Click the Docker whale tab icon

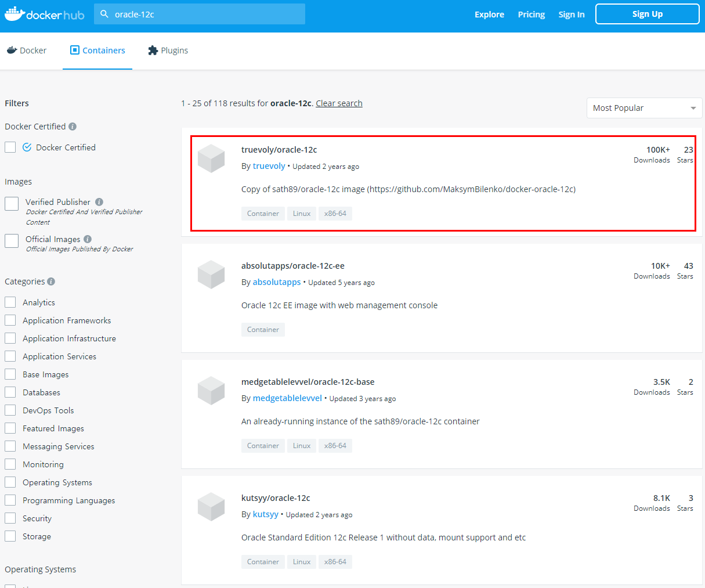[x=12, y=50]
